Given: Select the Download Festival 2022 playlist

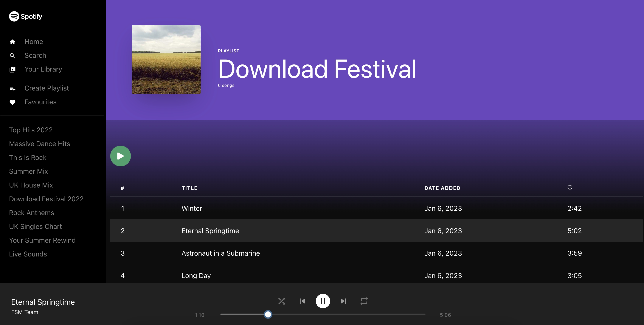Looking at the screenshot, I should pos(46,198).
